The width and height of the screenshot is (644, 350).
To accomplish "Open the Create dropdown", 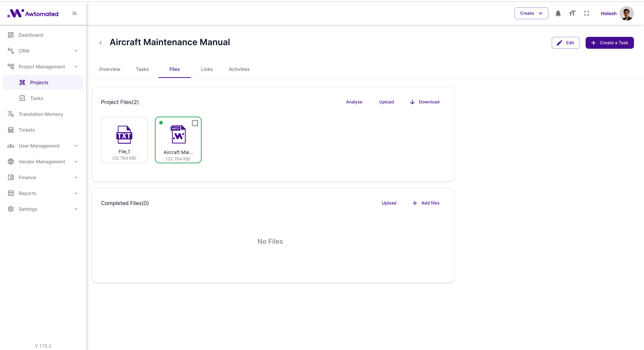I will click(x=531, y=14).
